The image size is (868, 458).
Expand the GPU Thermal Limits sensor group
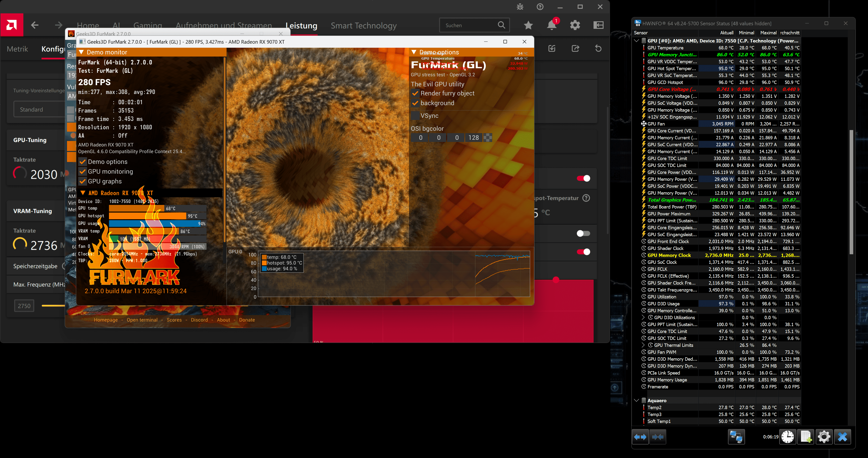pyautogui.click(x=643, y=345)
